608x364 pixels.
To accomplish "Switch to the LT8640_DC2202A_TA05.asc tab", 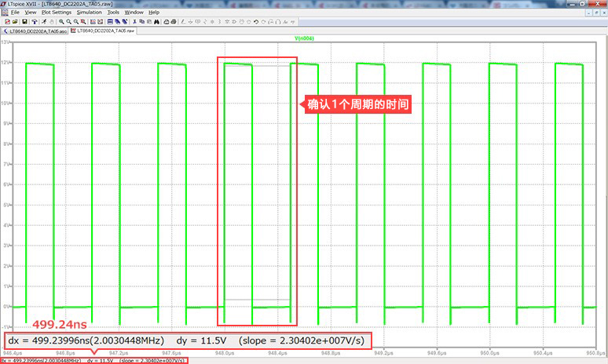I will click(35, 31).
